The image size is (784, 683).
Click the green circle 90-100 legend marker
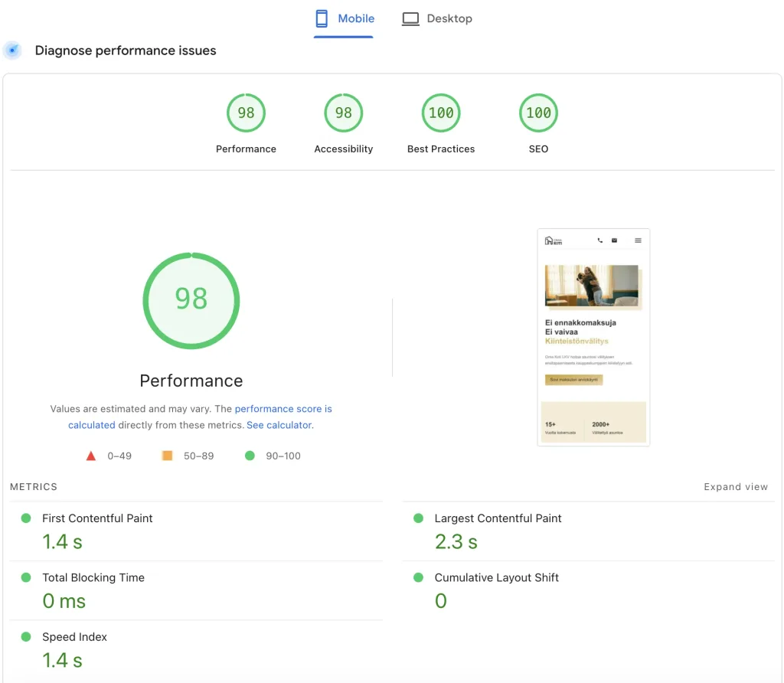(248, 455)
